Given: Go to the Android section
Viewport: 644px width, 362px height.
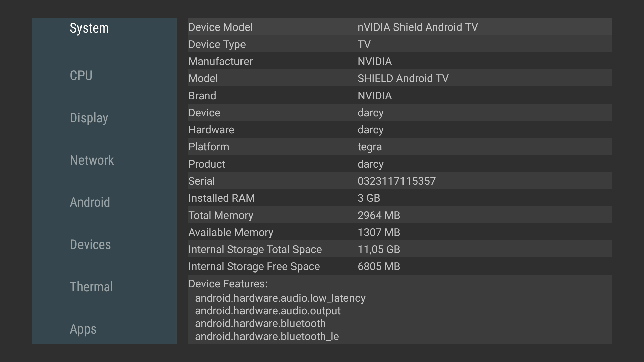Looking at the screenshot, I should [x=90, y=202].
